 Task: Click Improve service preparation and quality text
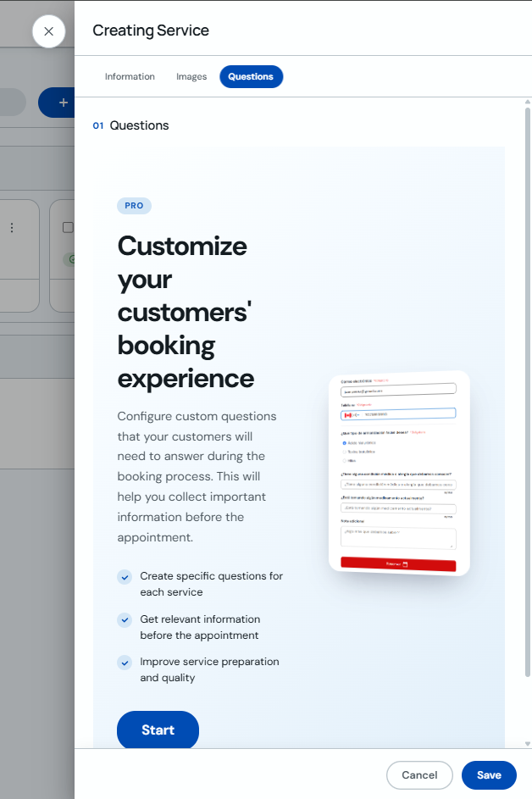coord(209,669)
